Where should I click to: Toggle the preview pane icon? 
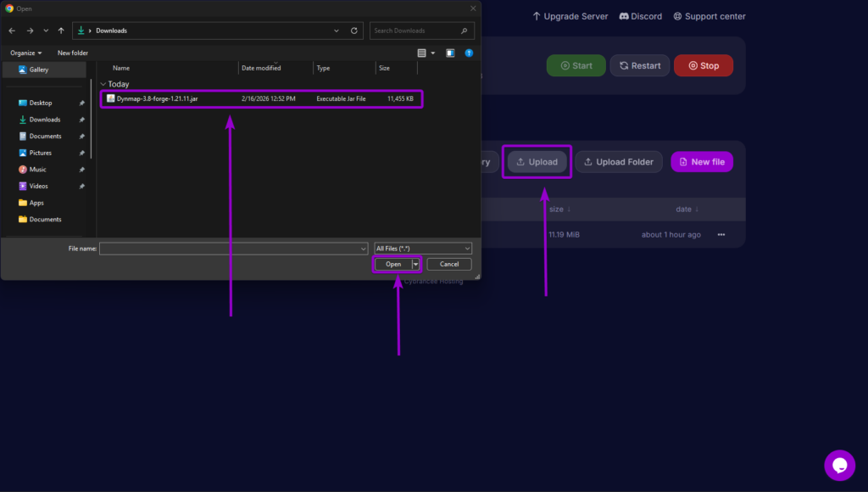coord(449,53)
